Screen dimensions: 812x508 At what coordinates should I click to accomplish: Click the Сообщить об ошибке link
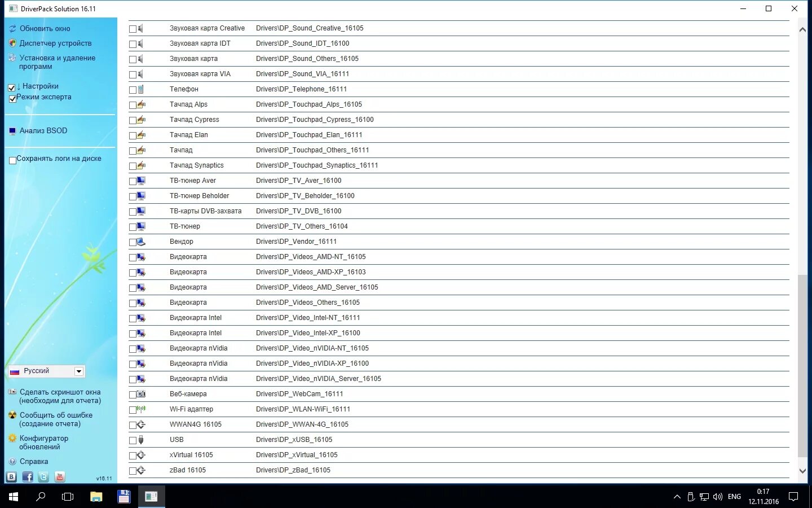coord(56,419)
